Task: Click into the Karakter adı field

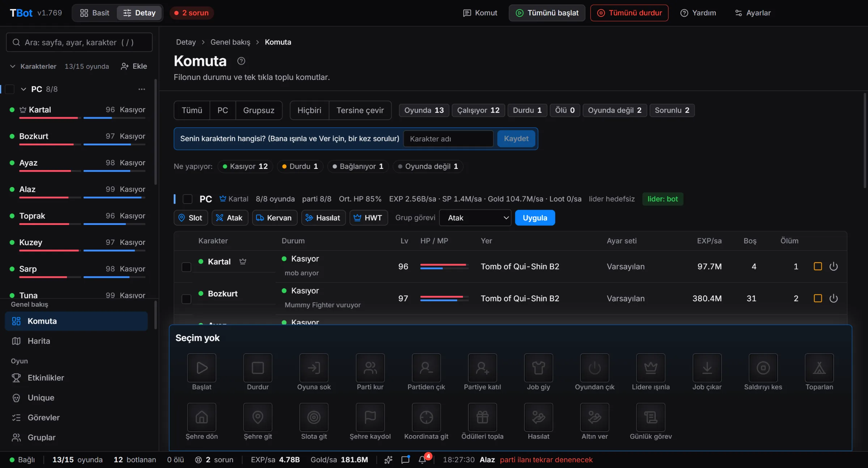Action: click(x=448, y=139)
